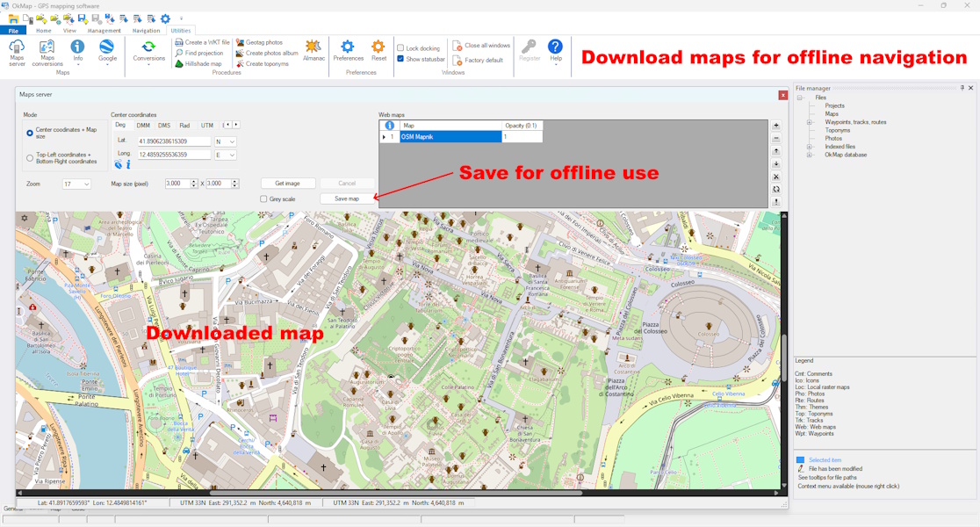Click the Get image button
This screenshot has height=527, width=980.
pyautogui.click(x=287, y=184)
